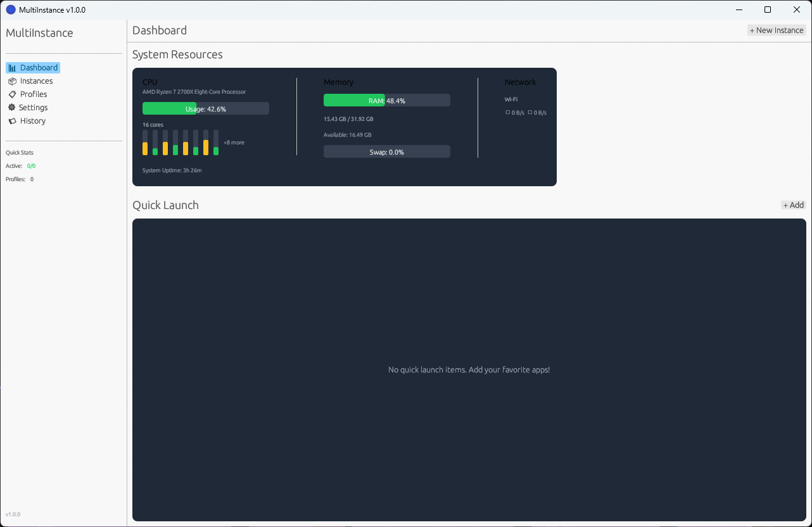Navigate to the Instances section

35,80
